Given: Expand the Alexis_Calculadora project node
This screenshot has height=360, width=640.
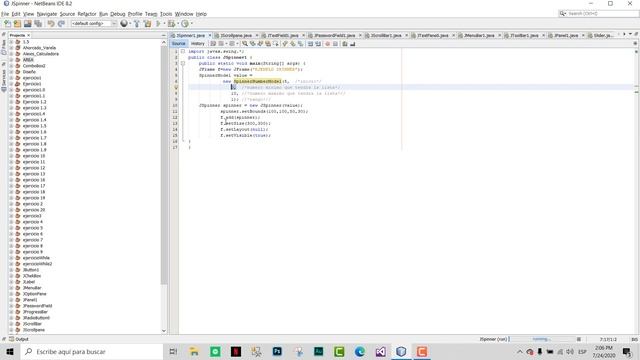Looking at the screenshot, I should point(11,54).
